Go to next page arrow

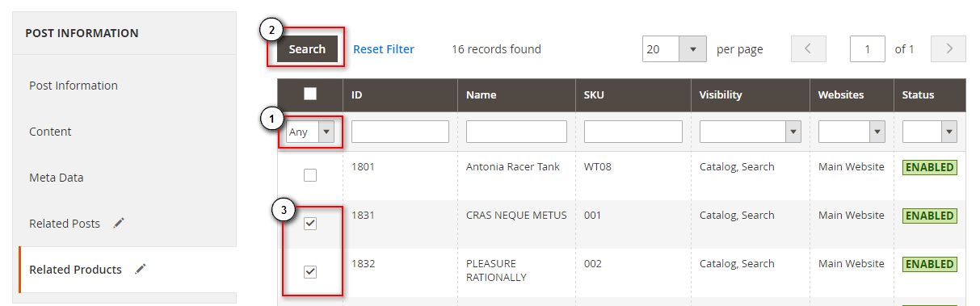click(x=948, y=49)
